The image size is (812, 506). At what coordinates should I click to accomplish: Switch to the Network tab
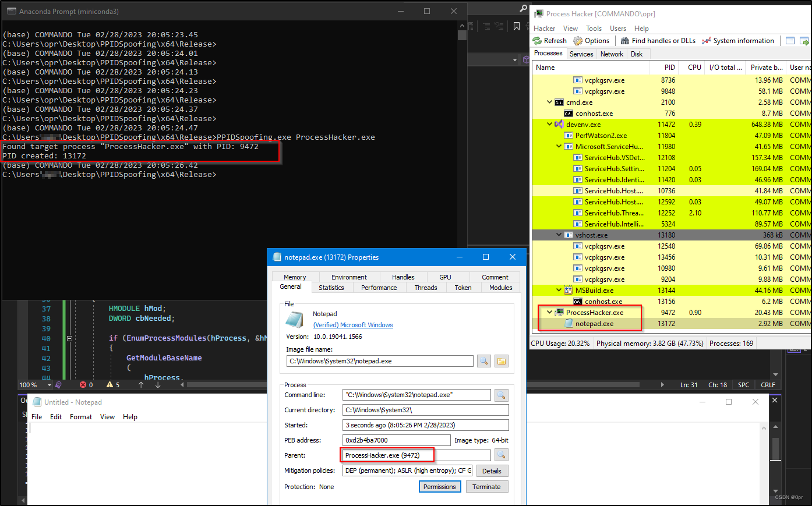[x=612, y=54]
